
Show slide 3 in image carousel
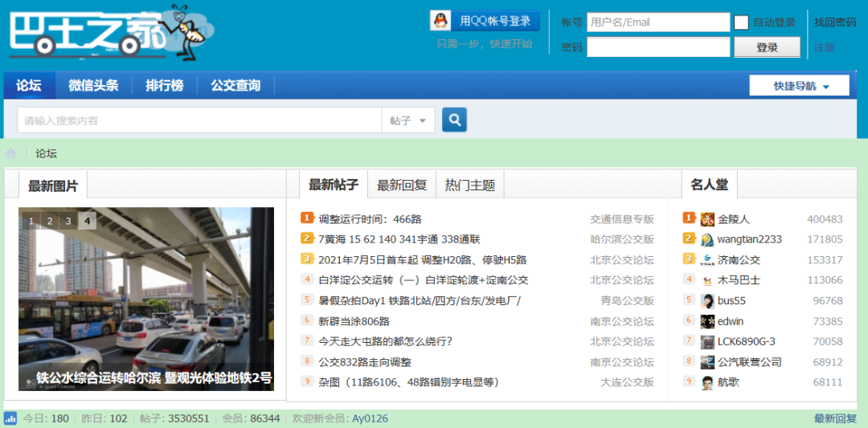click(x=68, y=221)
